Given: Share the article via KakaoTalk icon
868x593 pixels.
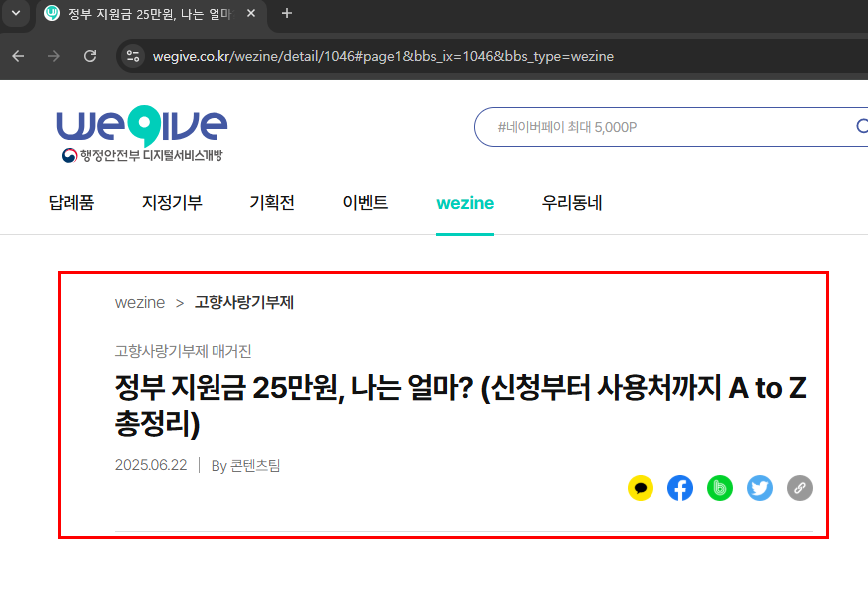Looking at the screenshot, I should (640, 488).
